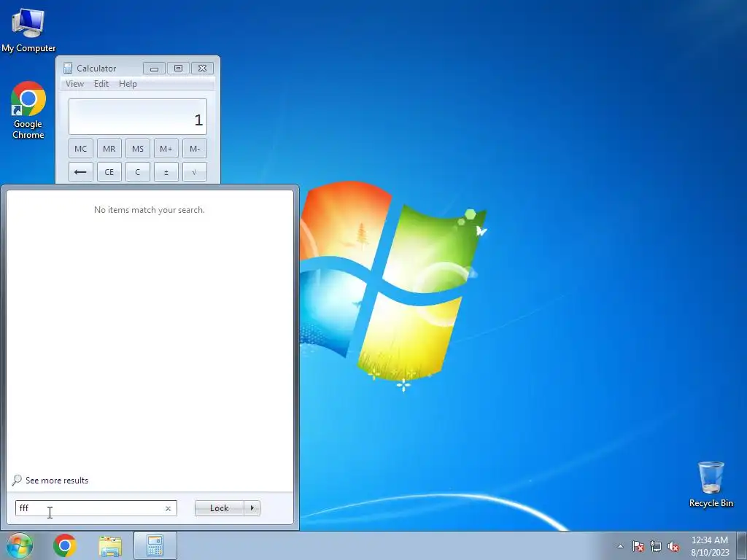Image resolution: width=747 pixels, height=560 pixels.
Task: Open the Action Center flag icon
Action: click(638, 546)
